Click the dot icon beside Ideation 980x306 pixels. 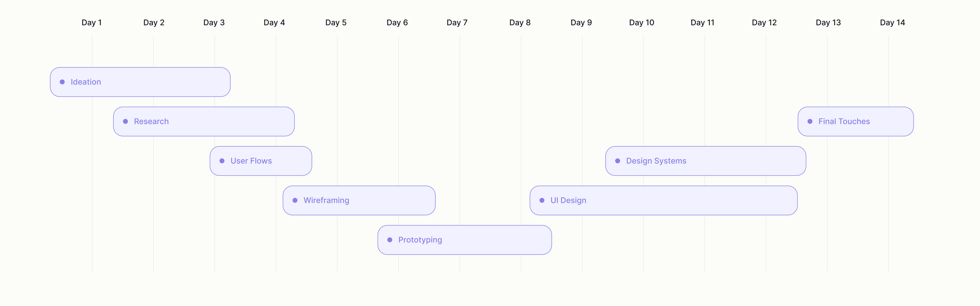pos(62,82)
